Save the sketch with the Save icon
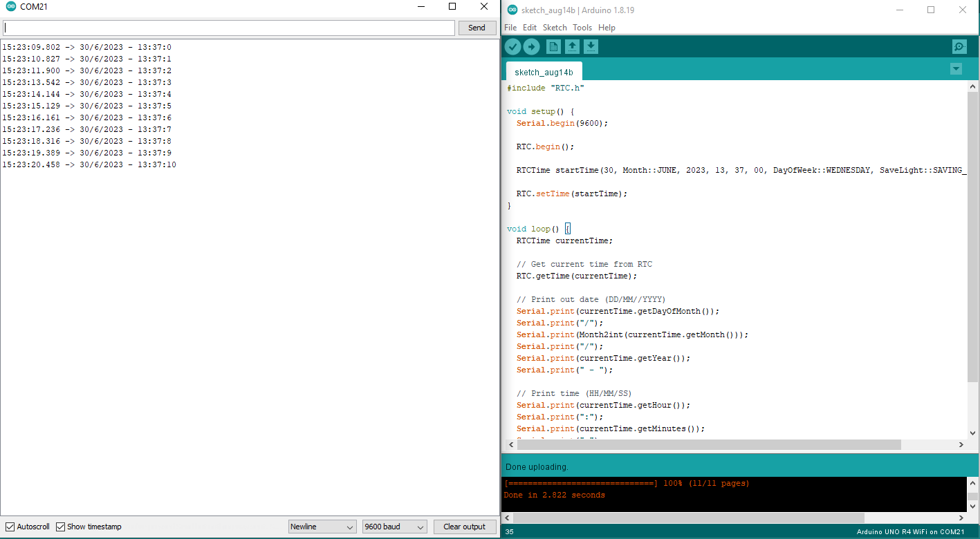Screen dimensions: 980x539 pos(591,46)
